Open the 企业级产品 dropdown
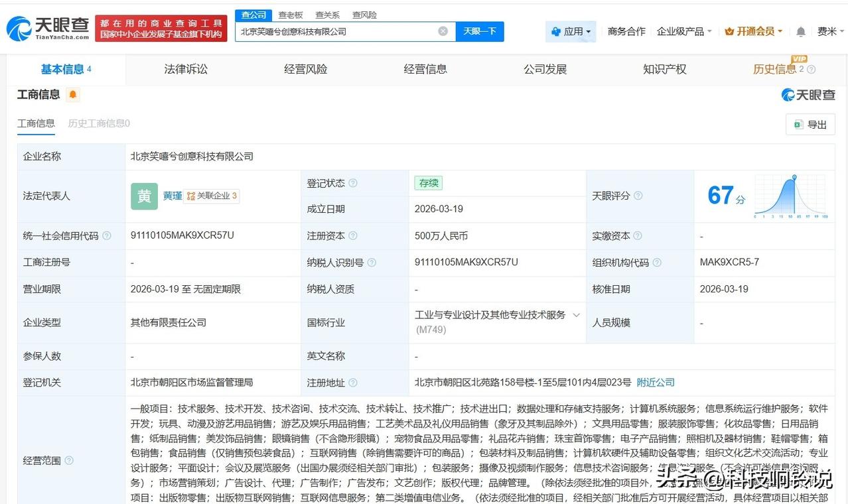The height and width of the screenshot is (504, 848). [x=685, y=31]
